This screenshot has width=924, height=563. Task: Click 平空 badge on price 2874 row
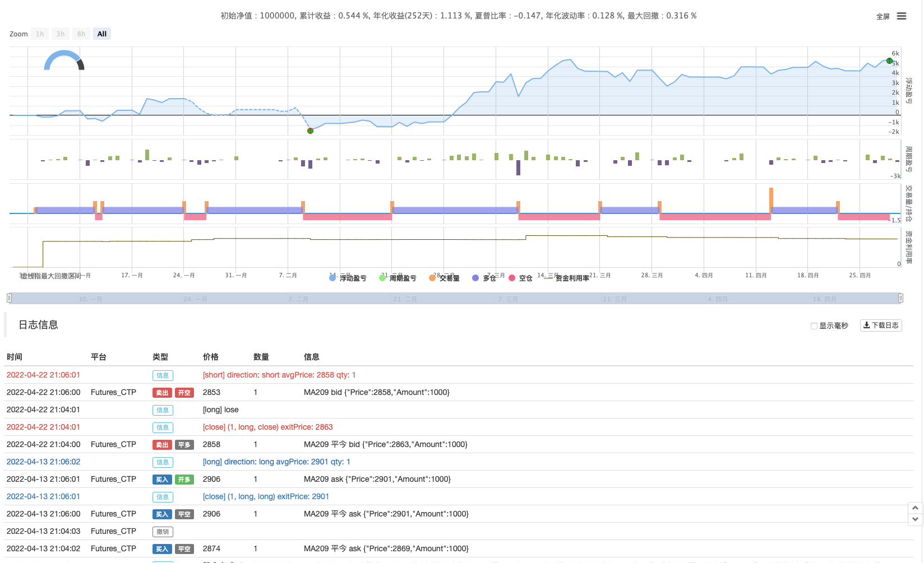[x=184, y=549]
